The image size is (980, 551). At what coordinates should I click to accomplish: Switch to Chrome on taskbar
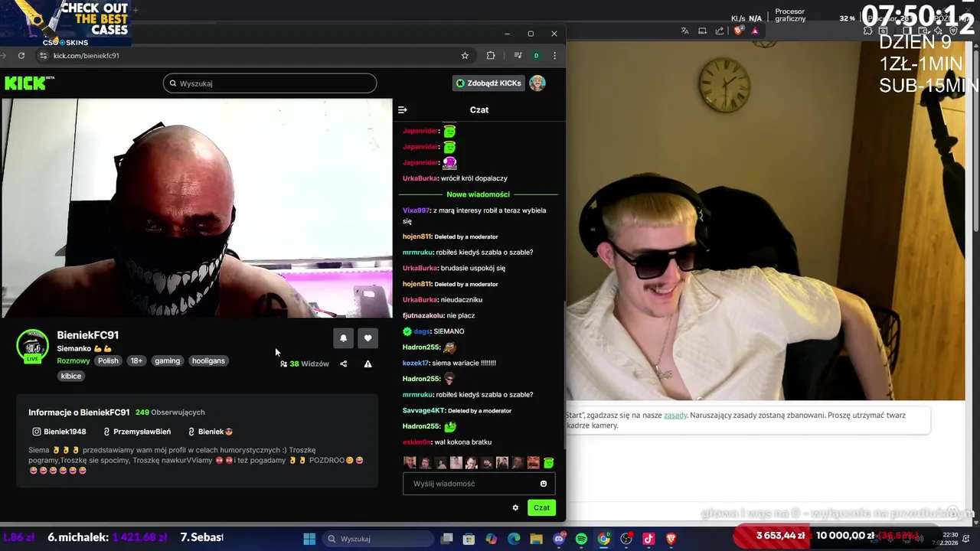[x=604, y=539]
